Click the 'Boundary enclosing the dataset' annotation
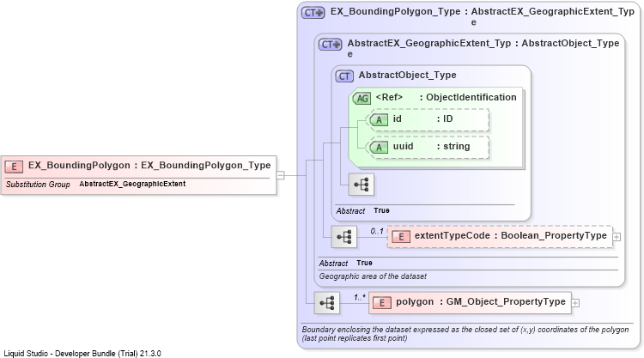 click(465, 334)
